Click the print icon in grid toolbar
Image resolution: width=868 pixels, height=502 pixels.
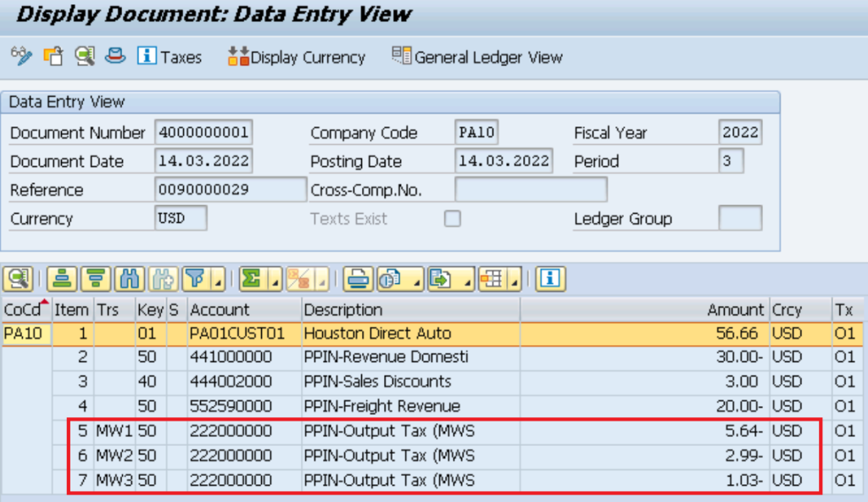(358, 278)
